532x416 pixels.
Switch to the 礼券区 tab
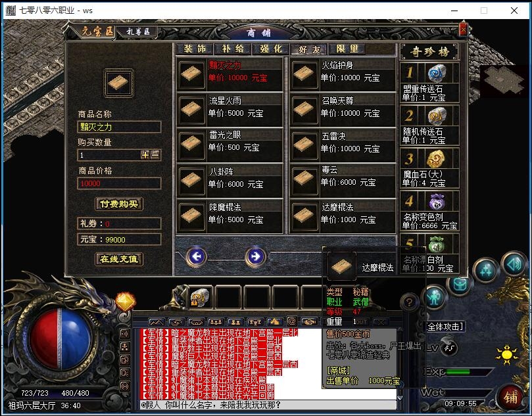click(x=137, y=32)
